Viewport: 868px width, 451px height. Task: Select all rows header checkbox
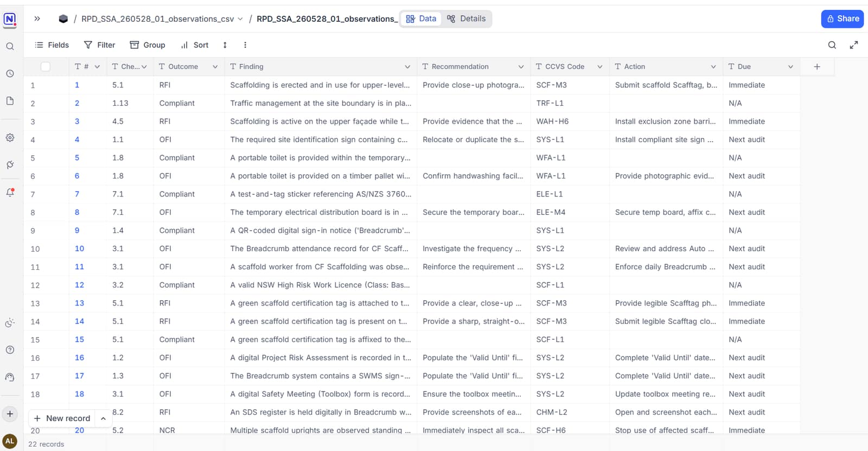tap(46, 67)
